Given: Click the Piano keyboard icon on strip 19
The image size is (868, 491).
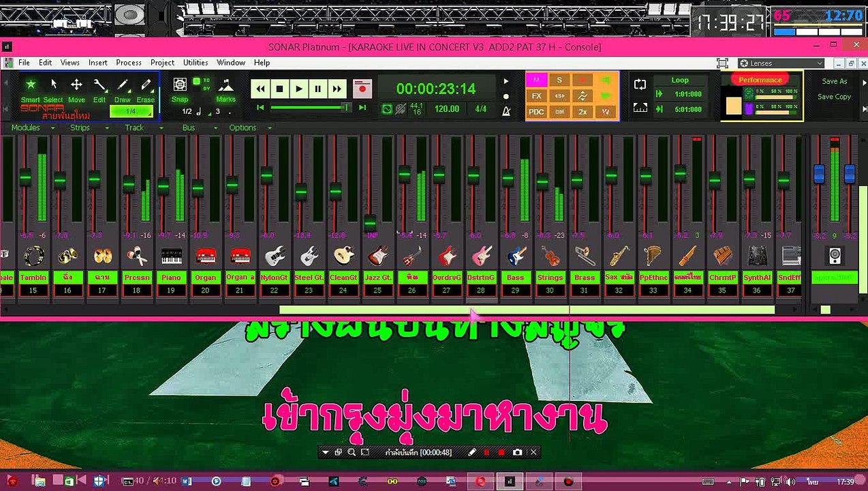Looking at the screenshot, I should tap(171, 256).
